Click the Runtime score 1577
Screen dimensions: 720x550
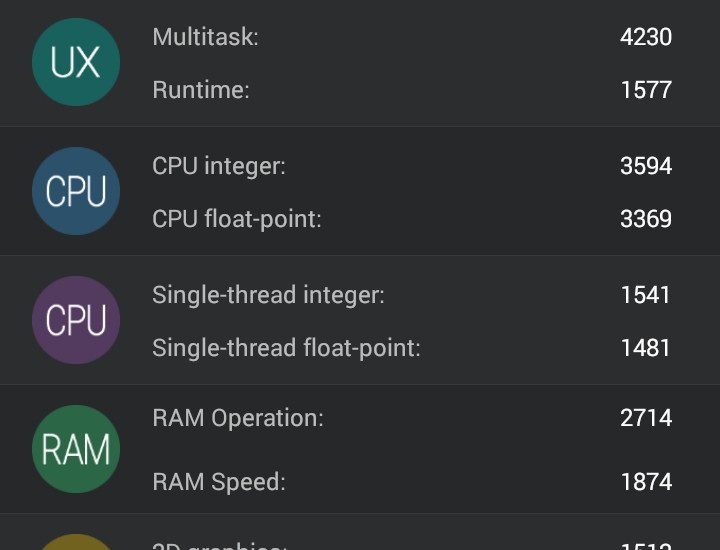[x=645, y=90]
